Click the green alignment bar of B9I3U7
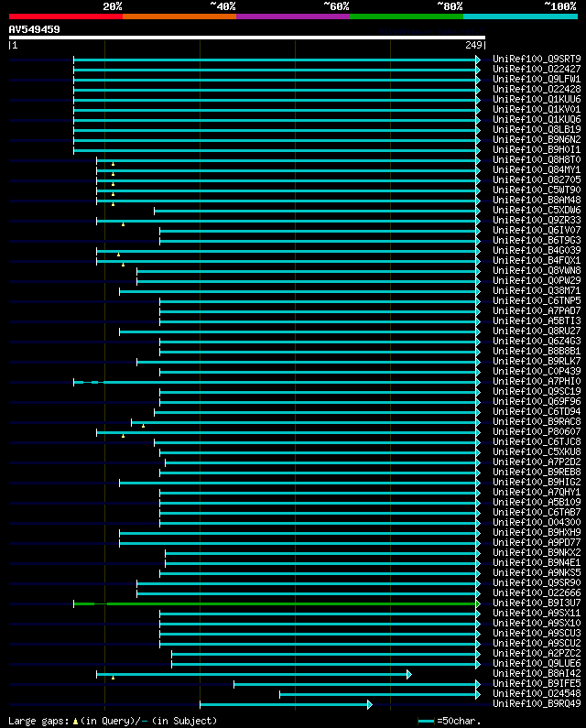This screenshot has width=586, height=728. pyautogui.click(x=275, y=603)
